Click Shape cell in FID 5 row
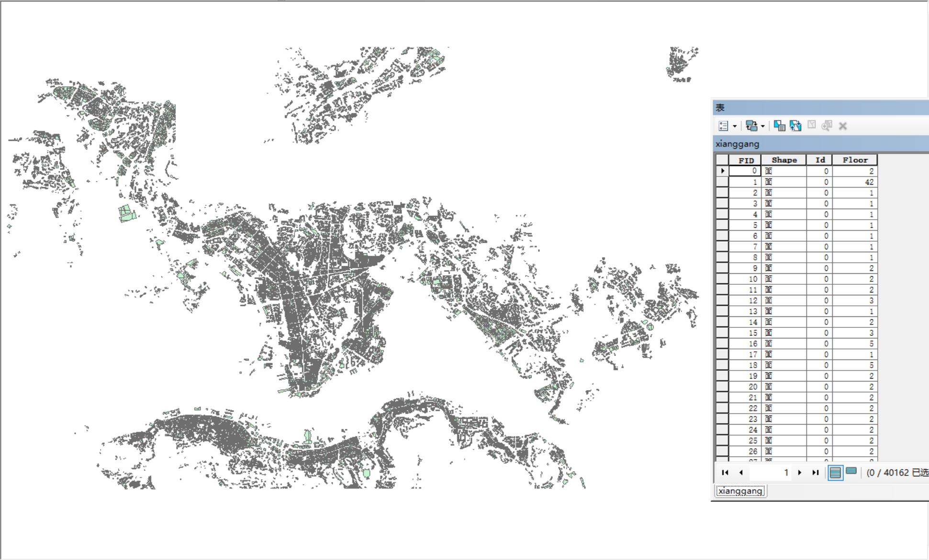 tap(784, 225)
